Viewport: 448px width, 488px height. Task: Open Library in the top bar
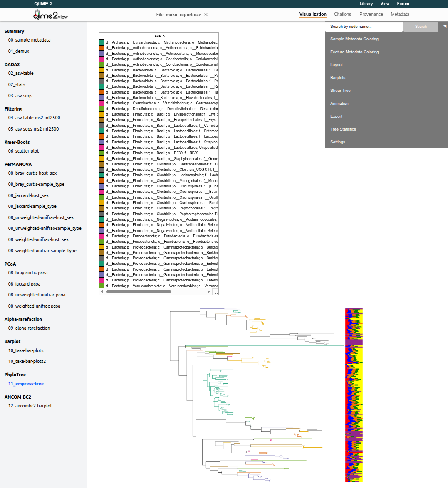[366, 4]
